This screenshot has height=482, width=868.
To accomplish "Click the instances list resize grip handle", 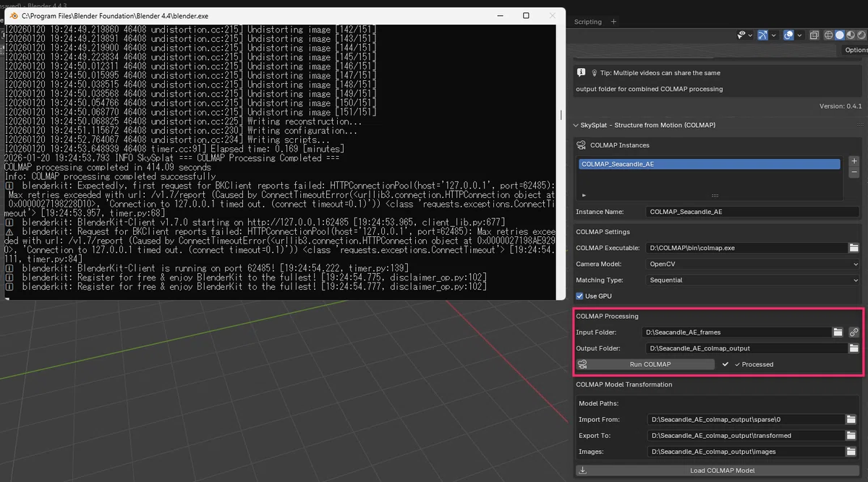I will (715, 195).
